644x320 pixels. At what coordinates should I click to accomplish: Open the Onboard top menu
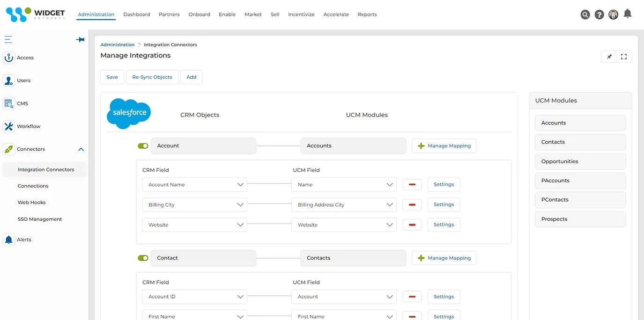200,15
